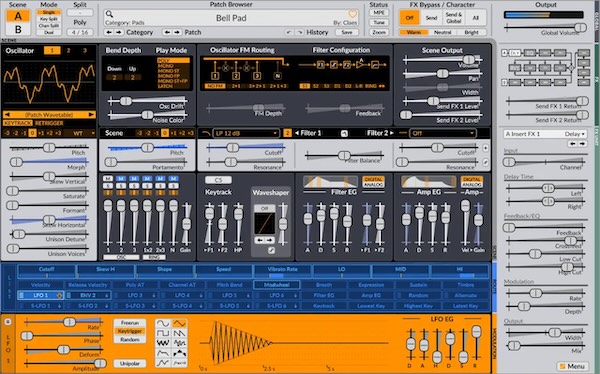This screenshot has height=374, width=600.
Task: Go to next patch category arrow
Action: pos(119,33)
